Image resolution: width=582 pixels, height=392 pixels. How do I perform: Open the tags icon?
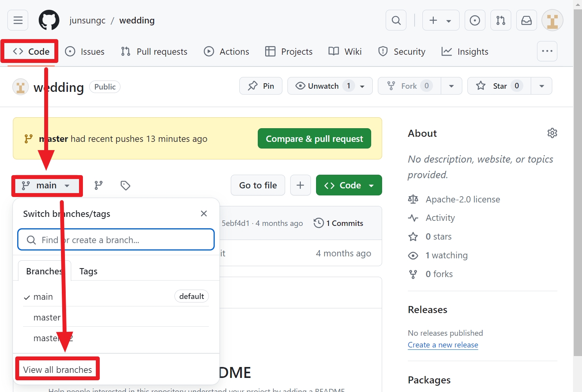[x=125, y=185]
